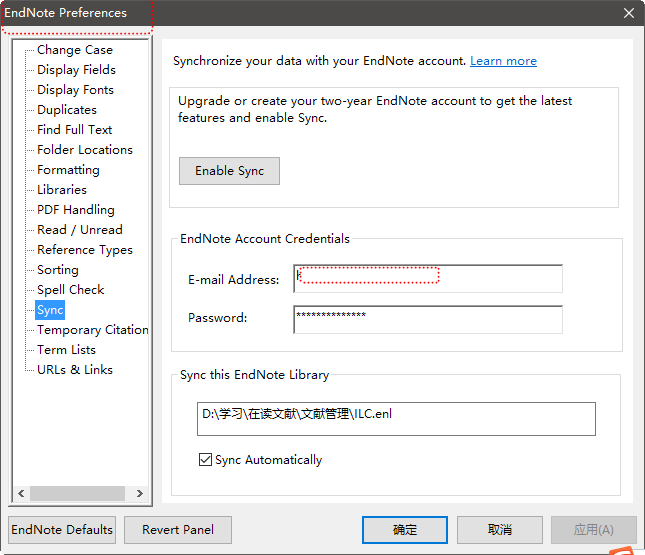Select Folder Locations item
Image resolution: width=645 pixels, height=555 pixels.
click(x=85, y=150)
